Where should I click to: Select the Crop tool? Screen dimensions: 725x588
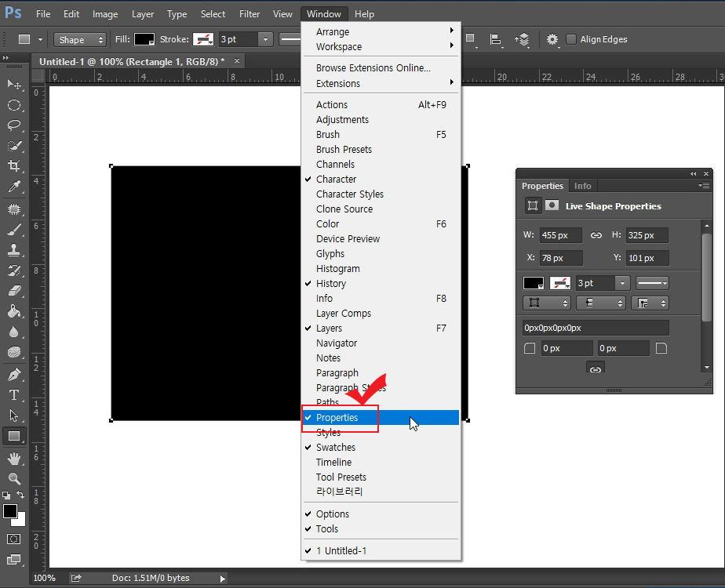click(x=14, y=166)
